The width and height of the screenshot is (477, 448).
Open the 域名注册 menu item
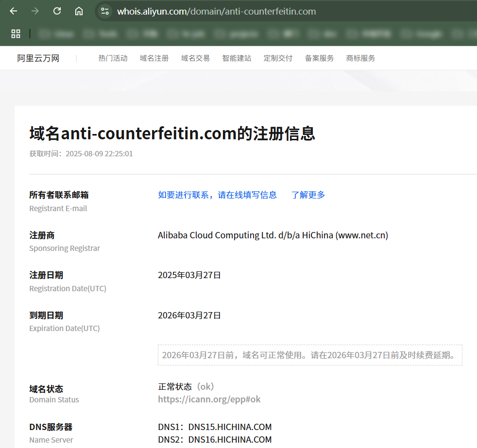154,58
